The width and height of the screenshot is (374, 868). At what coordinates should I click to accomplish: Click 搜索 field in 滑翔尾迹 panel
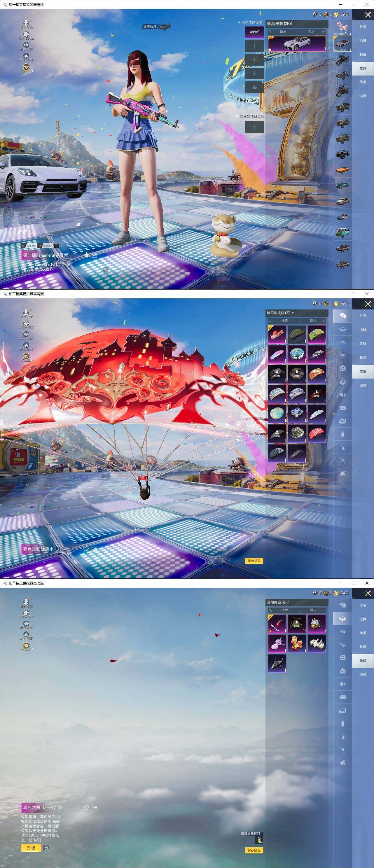[284, 610]
